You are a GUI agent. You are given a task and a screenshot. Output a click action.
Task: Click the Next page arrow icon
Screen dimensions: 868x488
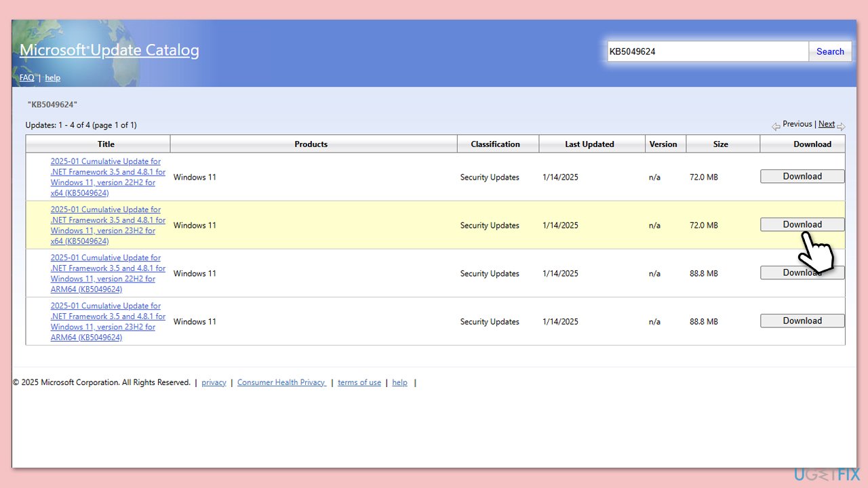click(x=841, y=127)
